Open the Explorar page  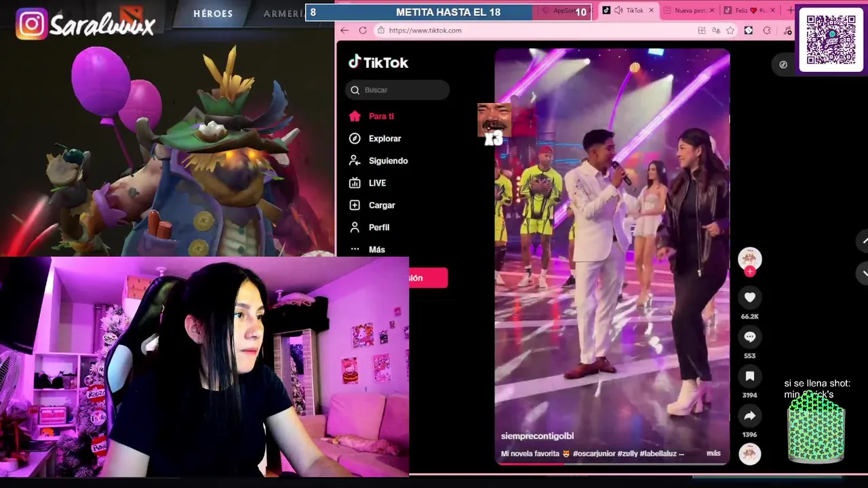[375, 138]
